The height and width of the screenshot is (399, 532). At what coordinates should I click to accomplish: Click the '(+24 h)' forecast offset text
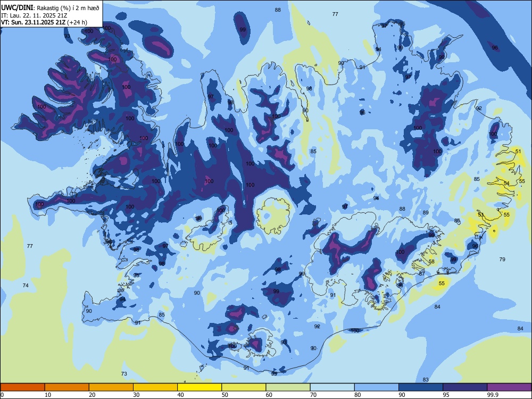click(77, 22)
